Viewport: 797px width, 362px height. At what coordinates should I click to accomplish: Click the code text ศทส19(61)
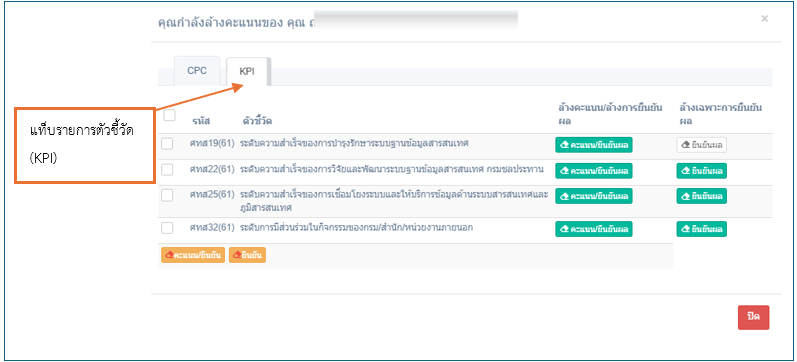point(211,144)
